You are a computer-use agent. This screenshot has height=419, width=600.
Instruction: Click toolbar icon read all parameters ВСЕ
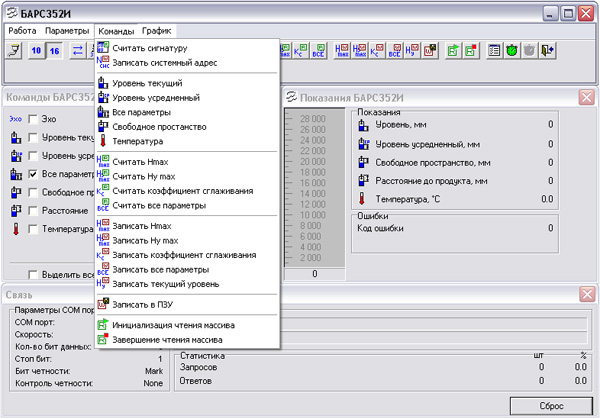point(318,51)
